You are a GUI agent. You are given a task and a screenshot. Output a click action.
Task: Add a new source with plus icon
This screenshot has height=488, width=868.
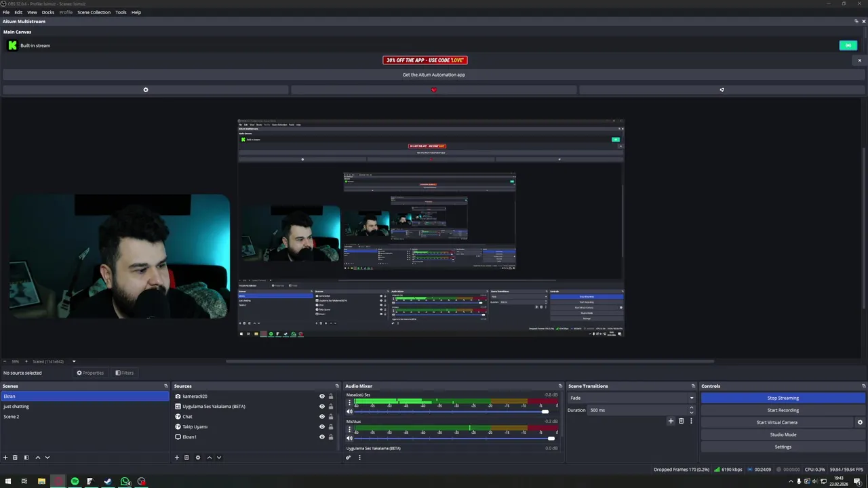(x=177, y=457)
